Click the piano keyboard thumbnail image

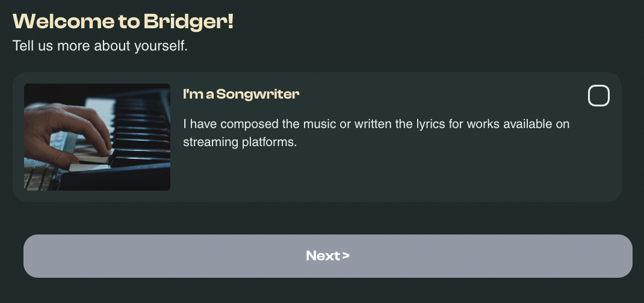click(x=97, y=137)
